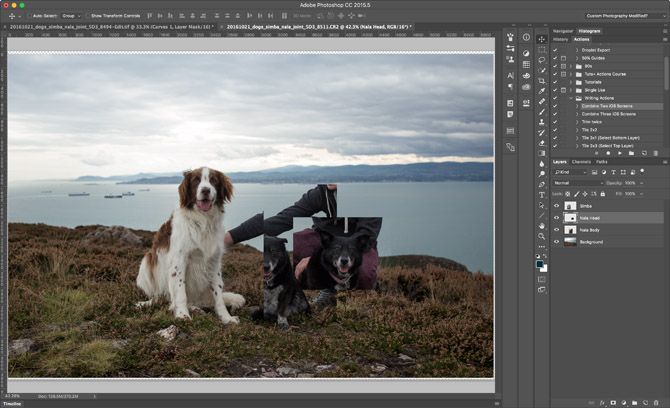Select the Gradient tool
The width and height of the screenshot is (670, 408).
tap(541, 153)
